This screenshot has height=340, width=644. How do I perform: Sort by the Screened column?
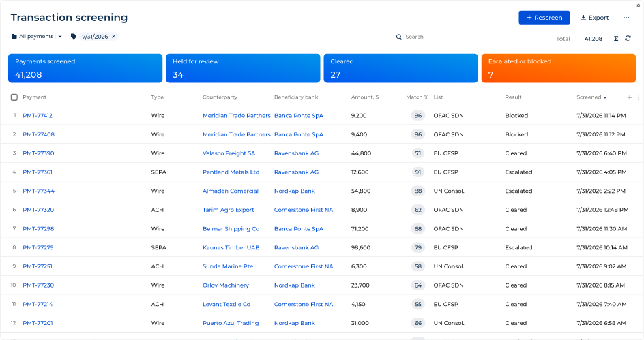tap(591, 97)
